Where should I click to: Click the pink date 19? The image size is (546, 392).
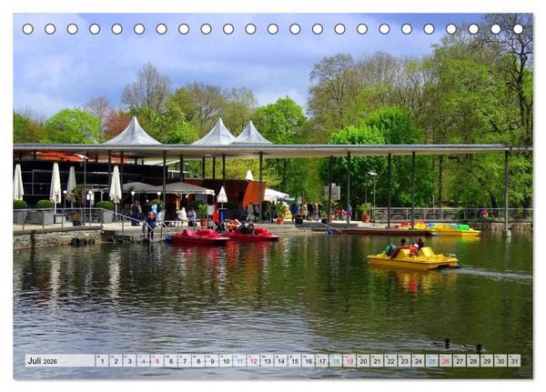point(349,361)
